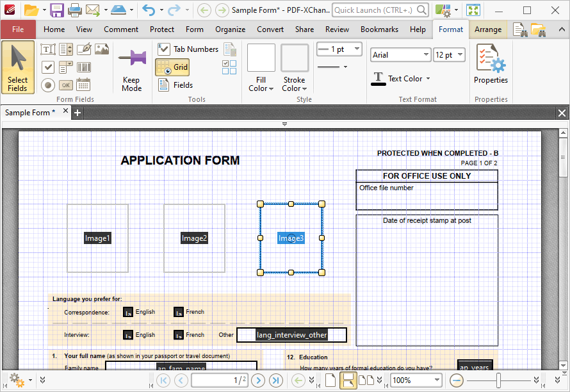This screenshot has width=570, height=392.
Task: Click the page number input field
Action: (220, 380)
